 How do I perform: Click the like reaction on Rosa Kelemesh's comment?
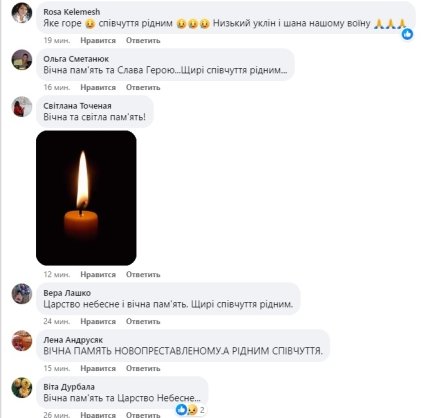point(407,34)
